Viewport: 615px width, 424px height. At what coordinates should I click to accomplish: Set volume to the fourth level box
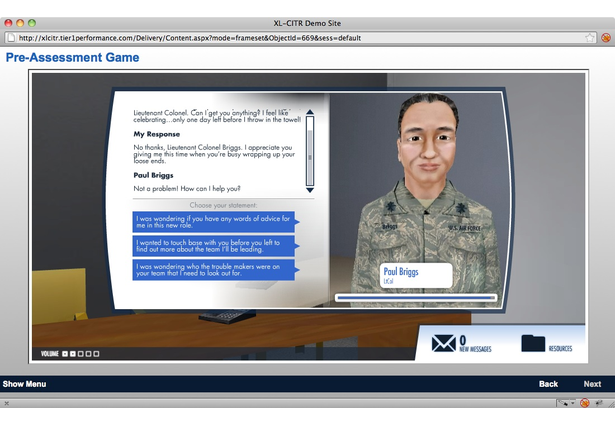(89, 354)
